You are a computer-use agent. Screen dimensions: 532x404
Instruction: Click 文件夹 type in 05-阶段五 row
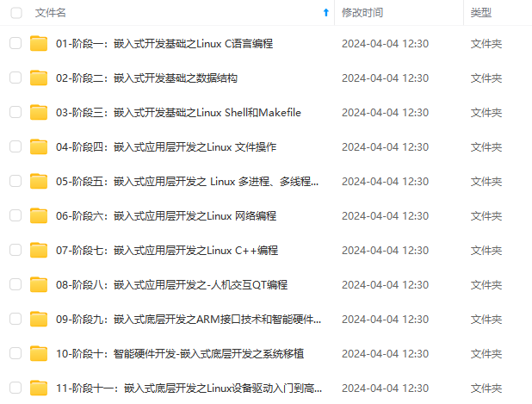tap(486, 182)
